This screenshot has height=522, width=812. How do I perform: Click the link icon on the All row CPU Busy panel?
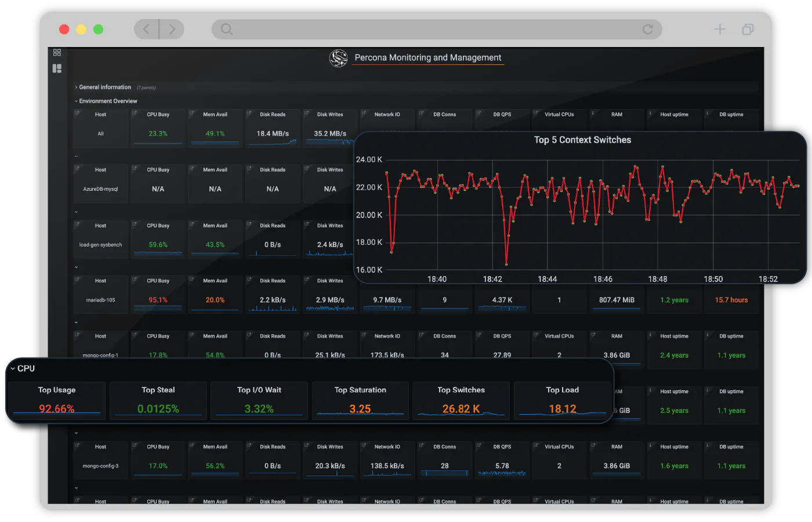[x=135, y=113]
